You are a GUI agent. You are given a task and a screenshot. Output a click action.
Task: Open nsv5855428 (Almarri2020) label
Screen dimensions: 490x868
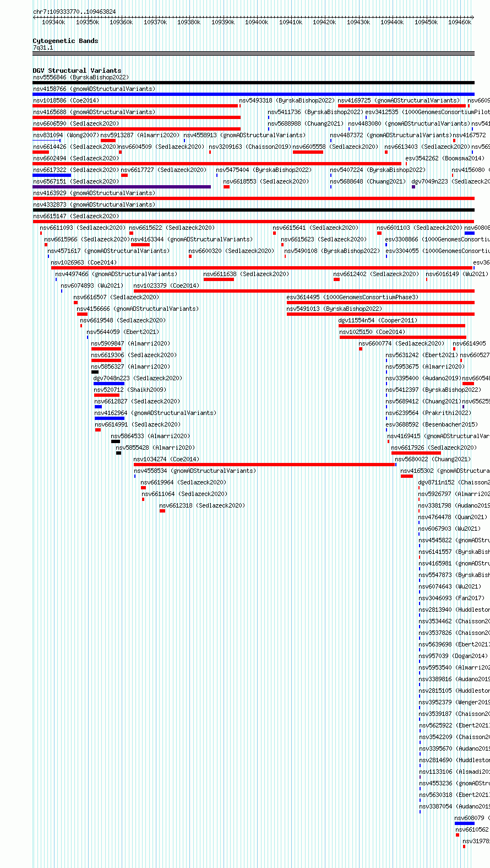155,448
